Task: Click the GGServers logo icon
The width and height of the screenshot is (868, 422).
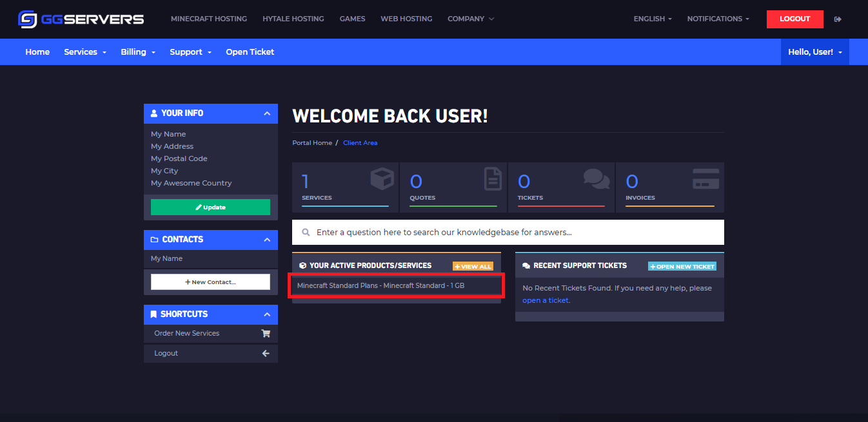Action: pos(28,19)
